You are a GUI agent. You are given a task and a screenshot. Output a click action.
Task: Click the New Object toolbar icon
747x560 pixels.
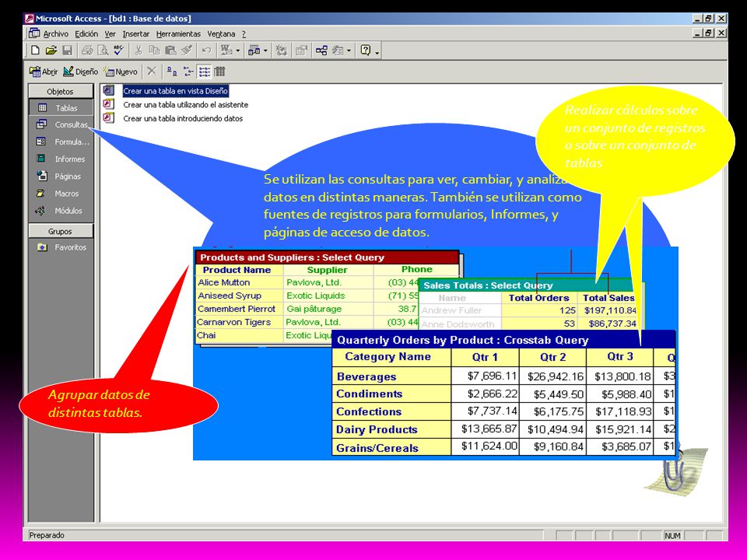click(x=338, y=50)
